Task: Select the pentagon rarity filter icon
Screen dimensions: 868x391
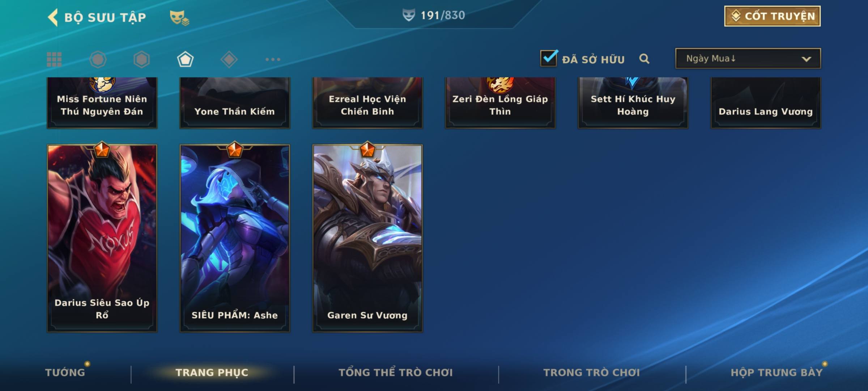Action: click(185, 59)
